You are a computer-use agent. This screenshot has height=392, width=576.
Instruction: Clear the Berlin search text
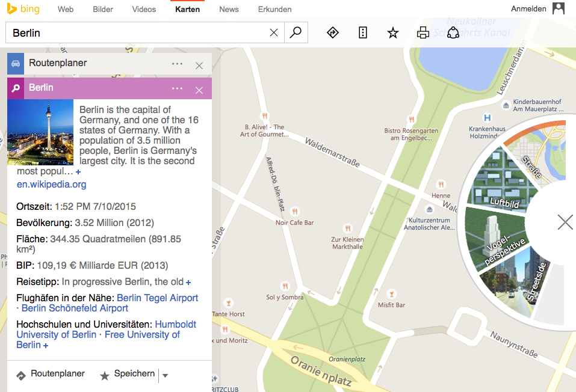click(274, 33)
